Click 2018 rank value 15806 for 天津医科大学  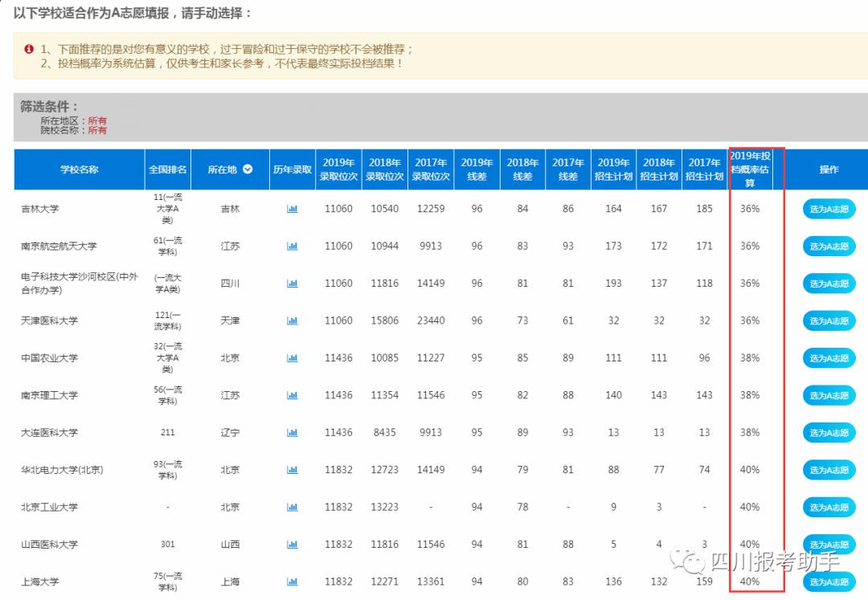click(x=384, y=320)
